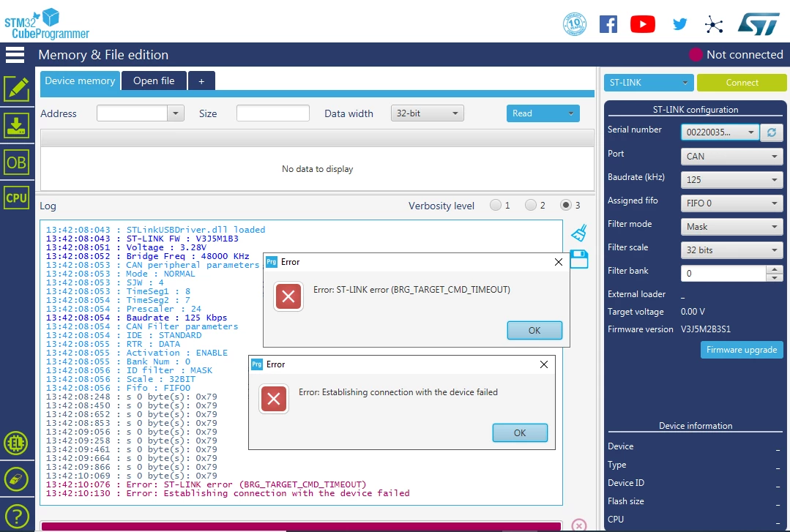The image size is (790, 532).
Task: Cancel operation with circled X icon
Action: pyautogui.click(x=579, y=525)
